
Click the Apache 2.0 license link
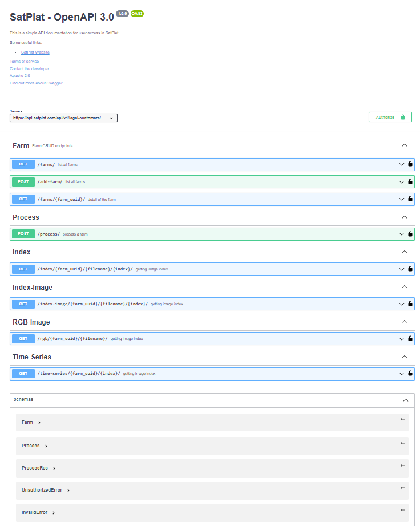tap(21, 75)
